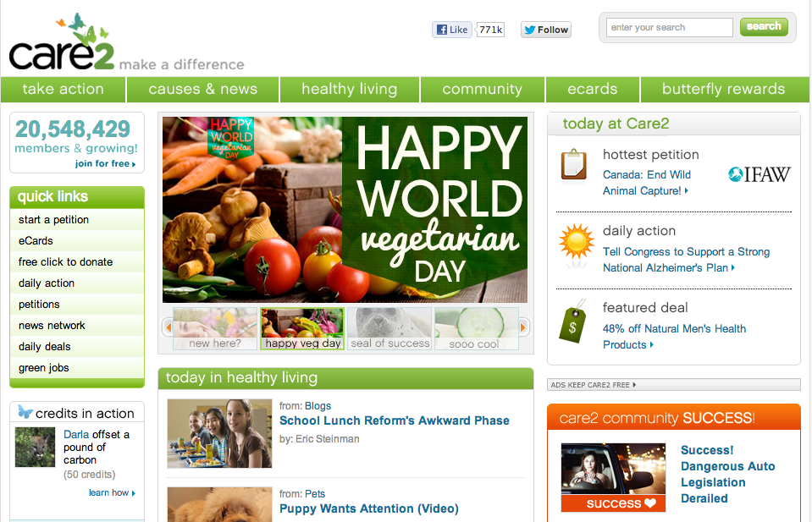Image resolution: width=812 pixels, height=522 pixels.
Task: Select news network quick link
Action: [77, 326]
